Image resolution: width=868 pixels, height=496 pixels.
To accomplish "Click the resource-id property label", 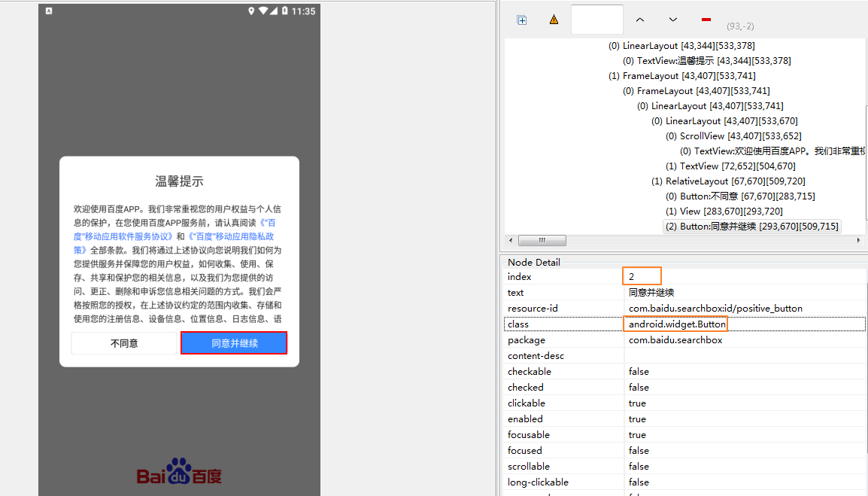I will (533, 308).
